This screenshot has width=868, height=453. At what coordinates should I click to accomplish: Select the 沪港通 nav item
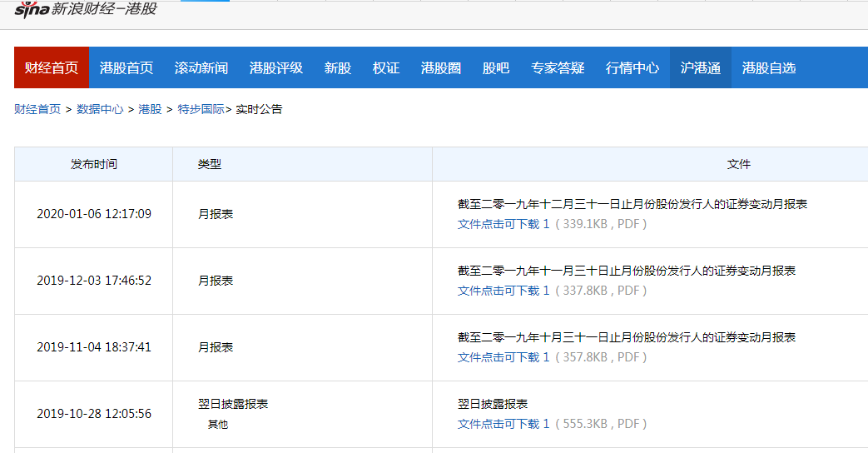700,67
